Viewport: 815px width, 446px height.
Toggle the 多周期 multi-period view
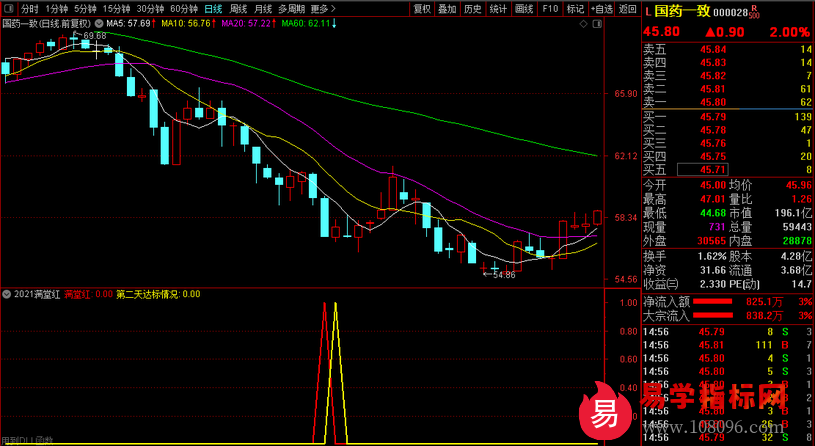[291, 9]
